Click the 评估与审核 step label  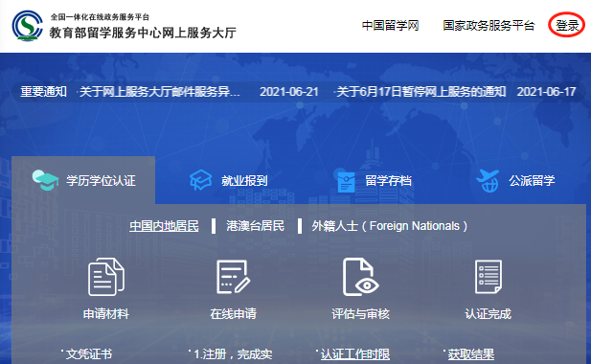(361, 313)
